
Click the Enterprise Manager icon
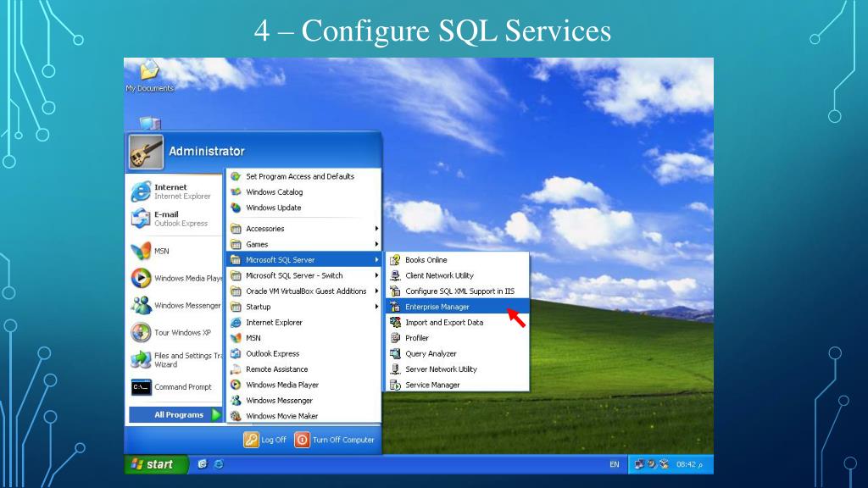pyautogui.click(x=395, y=307)
